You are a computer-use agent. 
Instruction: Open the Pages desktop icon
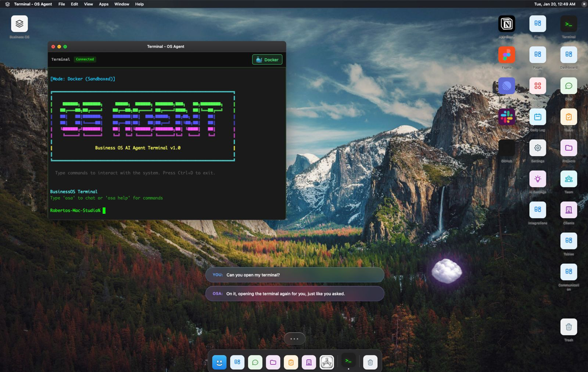[538, 54]
